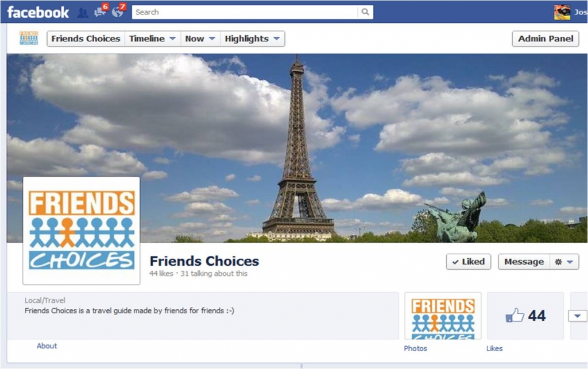Click the Message button
The height and width of the screenshot is (369, 588).
pyautogui.click(x=524, y=262)
